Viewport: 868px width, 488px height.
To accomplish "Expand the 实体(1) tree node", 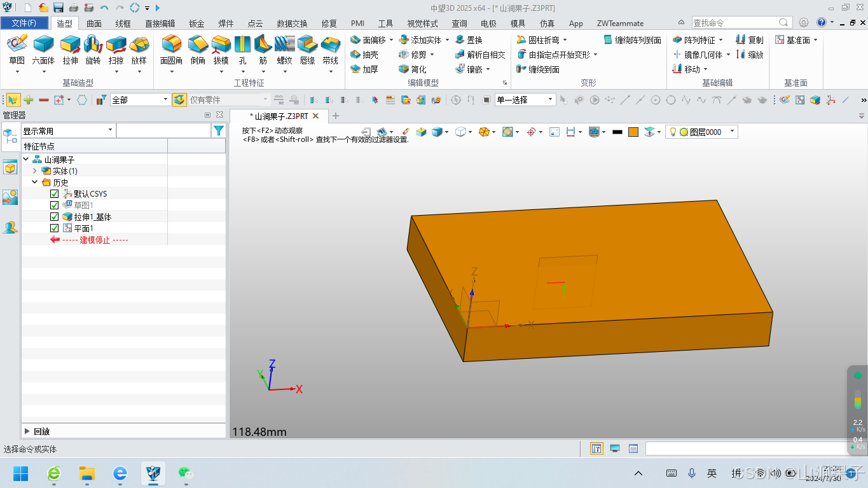I will click(35, 171).
